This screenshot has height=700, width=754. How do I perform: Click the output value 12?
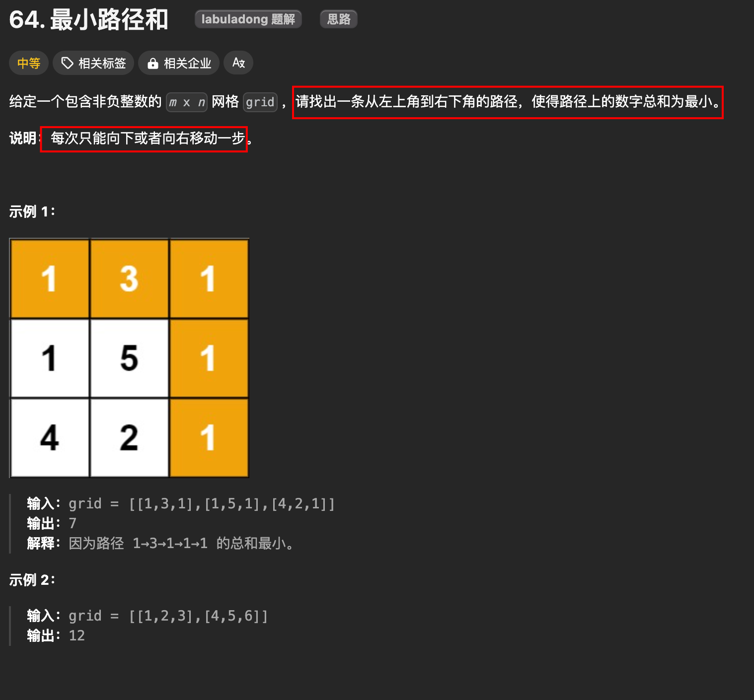76,635
